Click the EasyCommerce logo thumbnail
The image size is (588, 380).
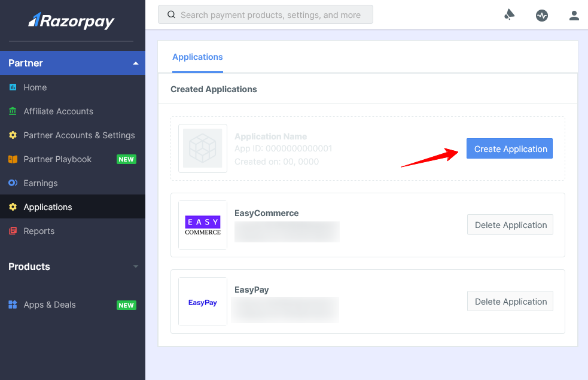click(203, 225)
